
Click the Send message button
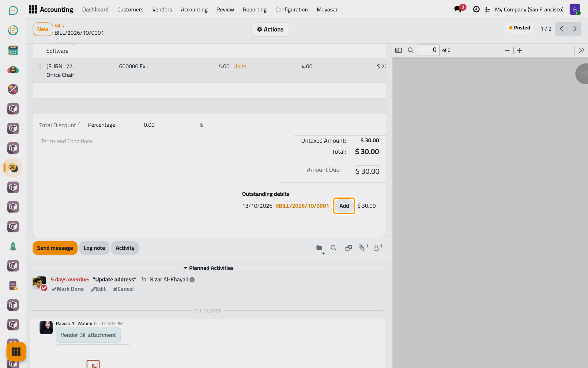(x=55, y=248)
